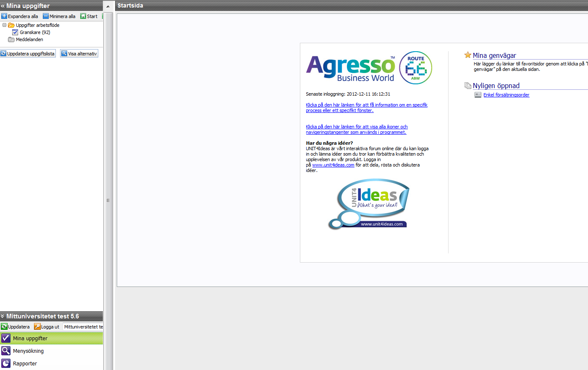The width and height of the screenshot is (588, 370).
Task: Select Uppgifter arbetsflöde tree label
Action: tap(38, 25)
